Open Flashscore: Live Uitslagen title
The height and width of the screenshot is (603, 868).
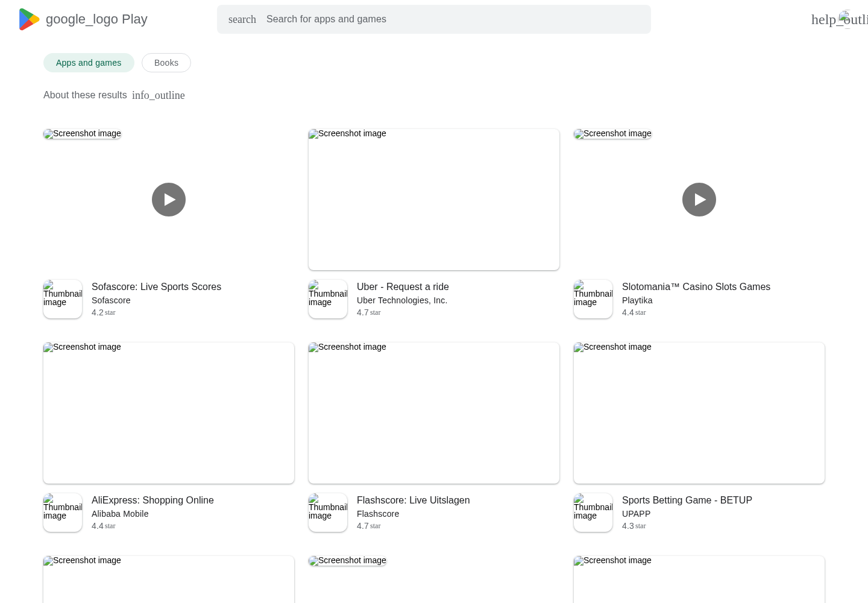tap(413, 500)
